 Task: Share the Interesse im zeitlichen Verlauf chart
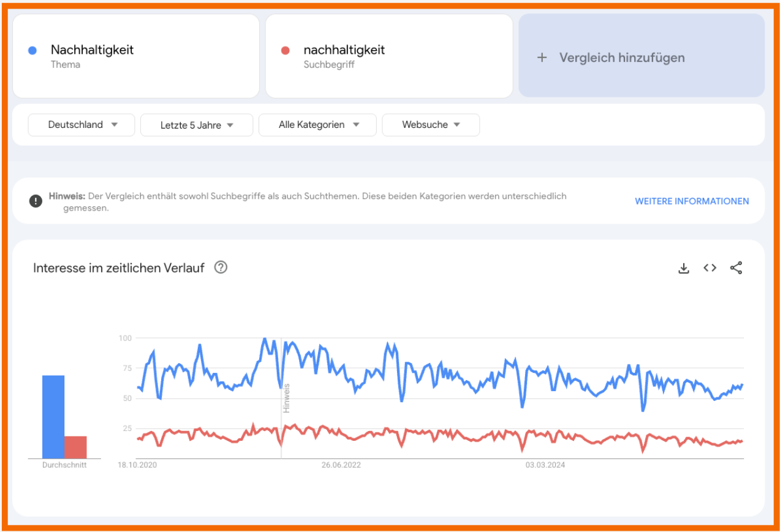point(736,268)
